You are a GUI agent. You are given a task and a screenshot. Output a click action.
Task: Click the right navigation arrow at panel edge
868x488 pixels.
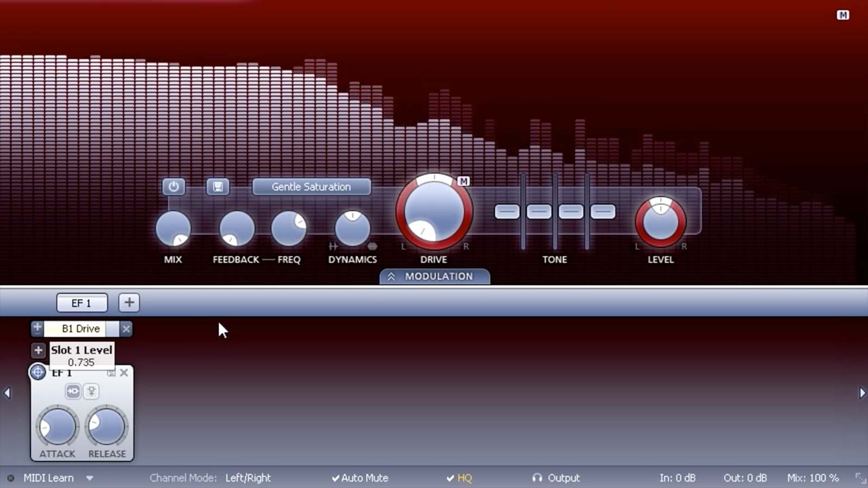pos(863,391)
